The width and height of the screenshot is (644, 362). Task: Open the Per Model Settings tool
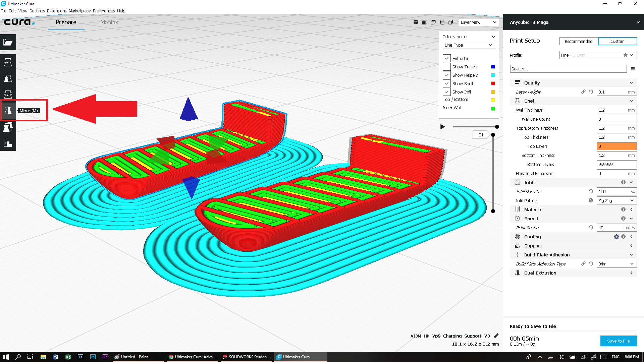[8, 127]
